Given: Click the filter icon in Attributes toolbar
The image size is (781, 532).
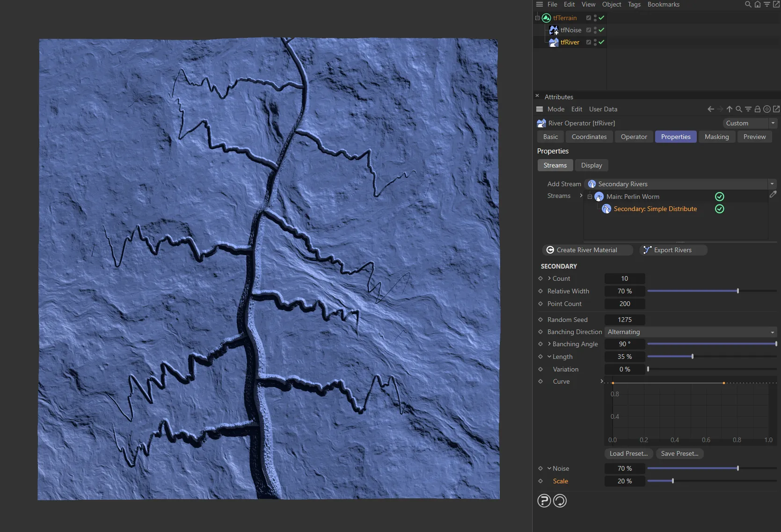Looking at the screenshot, I should [747, 109].
